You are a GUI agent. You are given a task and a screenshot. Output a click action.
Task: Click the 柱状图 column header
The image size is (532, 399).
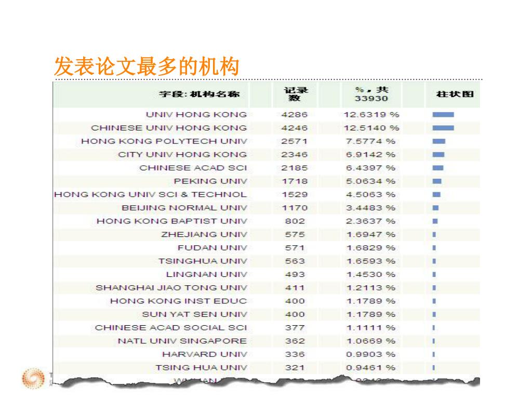[x=455, y=94]
